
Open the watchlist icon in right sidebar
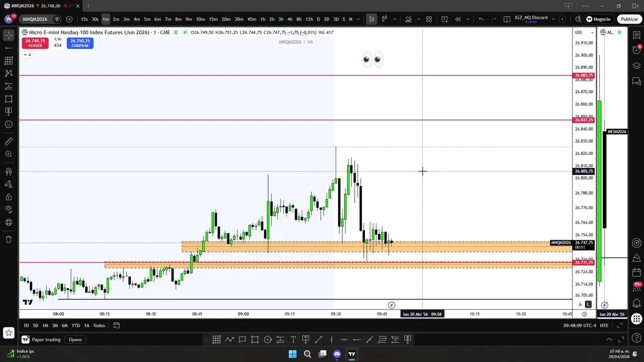click(636, 35)
